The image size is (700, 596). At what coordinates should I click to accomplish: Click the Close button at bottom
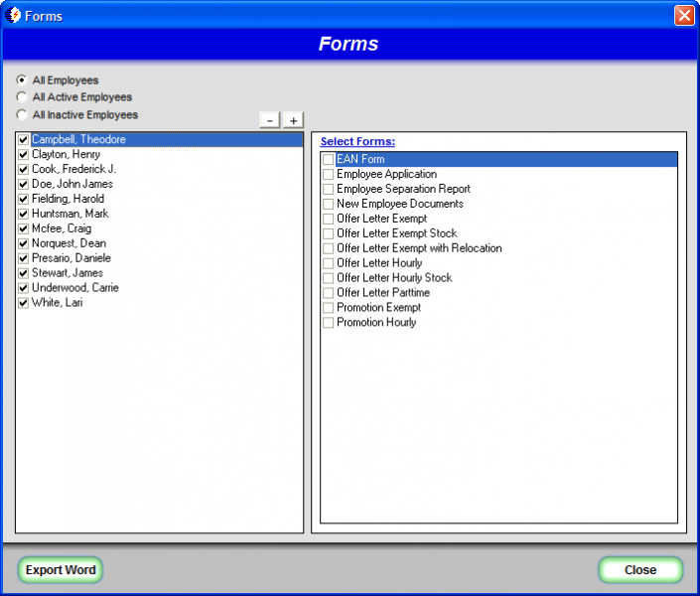pyautogui.click(x=640, y=570)
